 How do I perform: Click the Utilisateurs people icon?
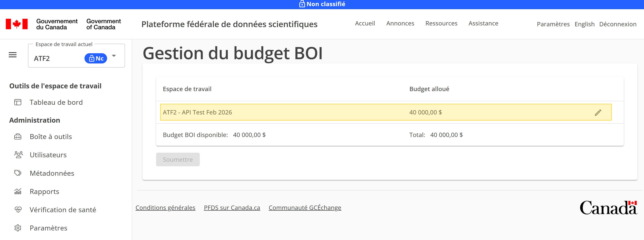[18, 155]
